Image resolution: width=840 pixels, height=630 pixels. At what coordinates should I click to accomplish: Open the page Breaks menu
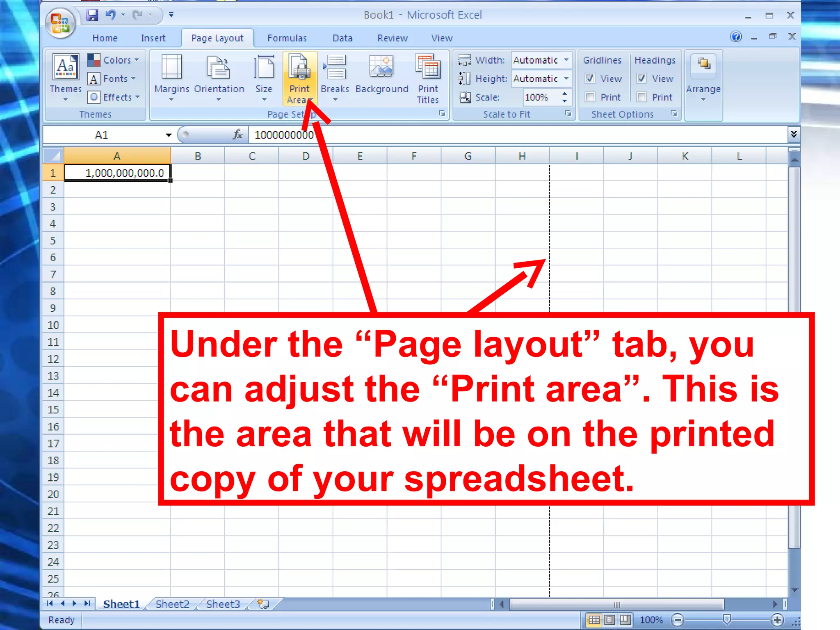coord(335,78)
